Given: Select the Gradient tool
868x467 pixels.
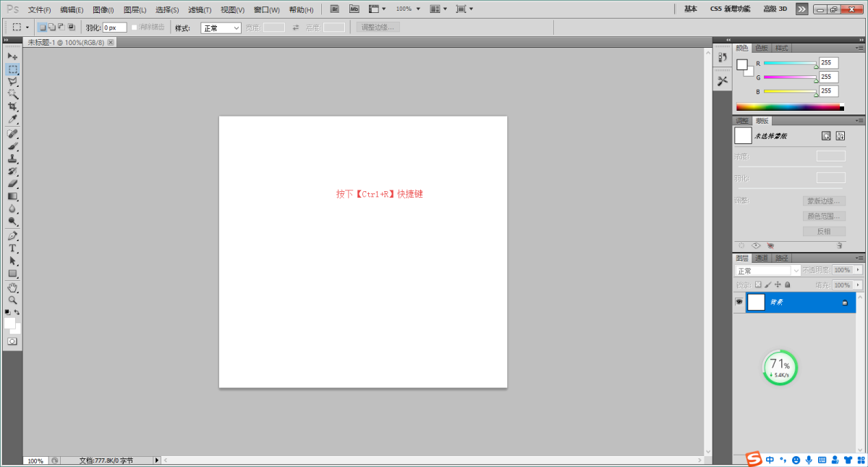Looking at the screenshot, I should tap(12, 196).
